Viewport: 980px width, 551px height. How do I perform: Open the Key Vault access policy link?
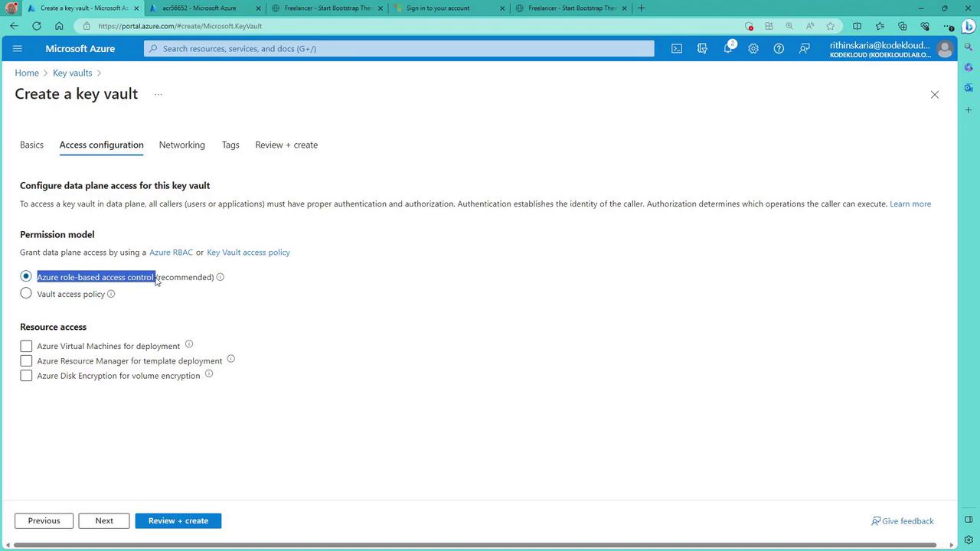248,252
